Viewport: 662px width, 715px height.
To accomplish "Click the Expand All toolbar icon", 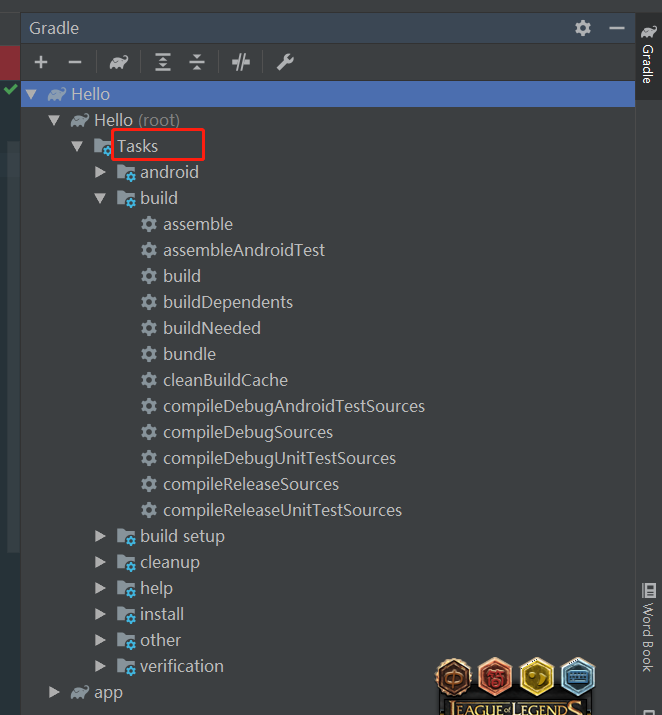I will 163,62.
